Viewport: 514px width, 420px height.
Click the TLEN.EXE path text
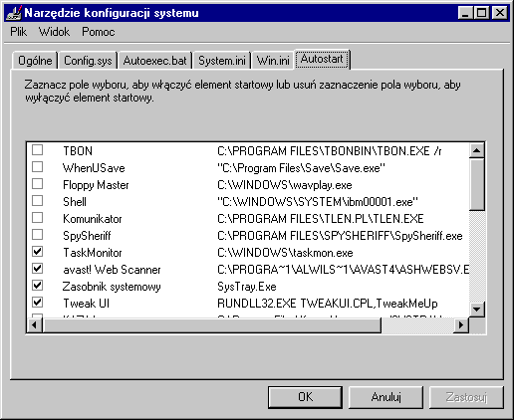[321, 219]
